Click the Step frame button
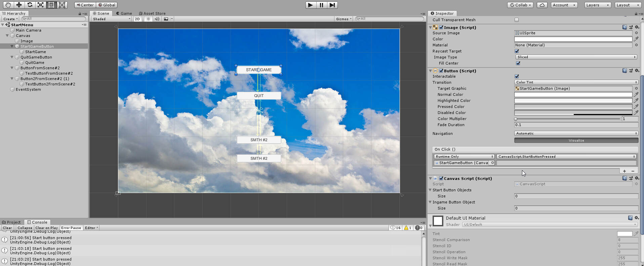Viewport: 644px width, 266px height. [332, 5]
